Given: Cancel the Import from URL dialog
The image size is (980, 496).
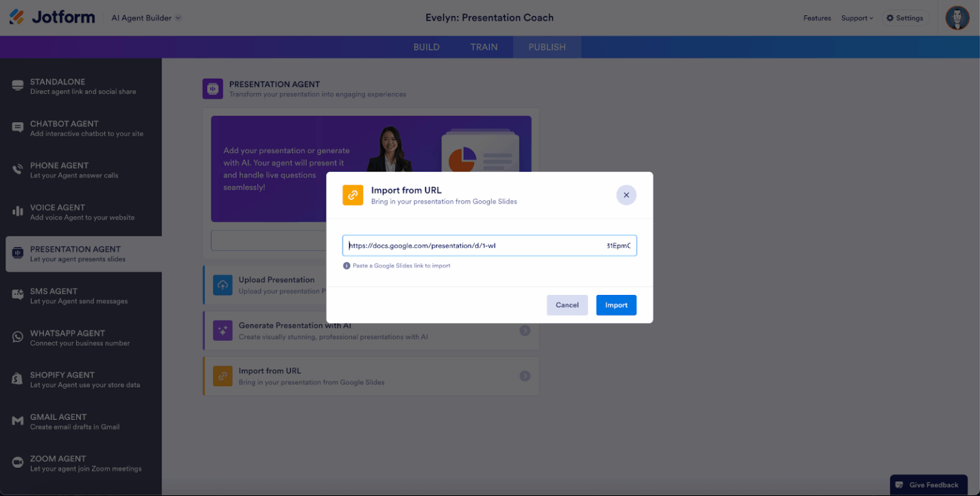Looking at the screenshot, I should point(567,305).
